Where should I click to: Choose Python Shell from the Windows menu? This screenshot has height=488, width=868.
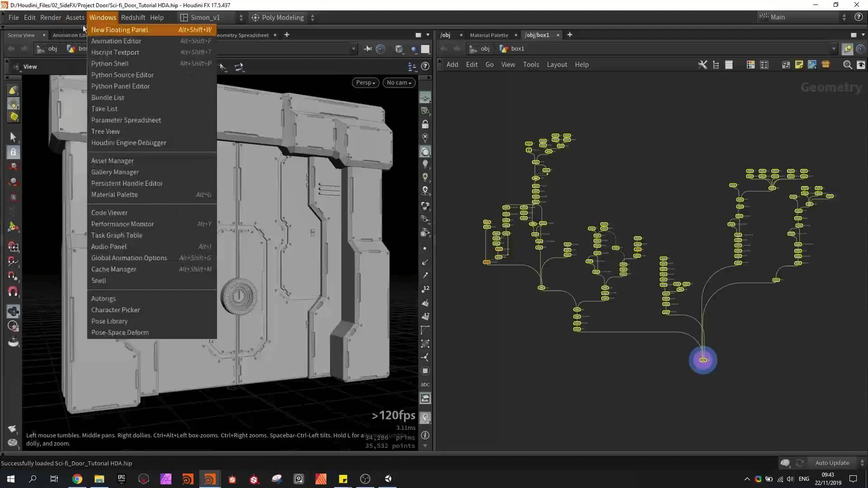point(110,63)
